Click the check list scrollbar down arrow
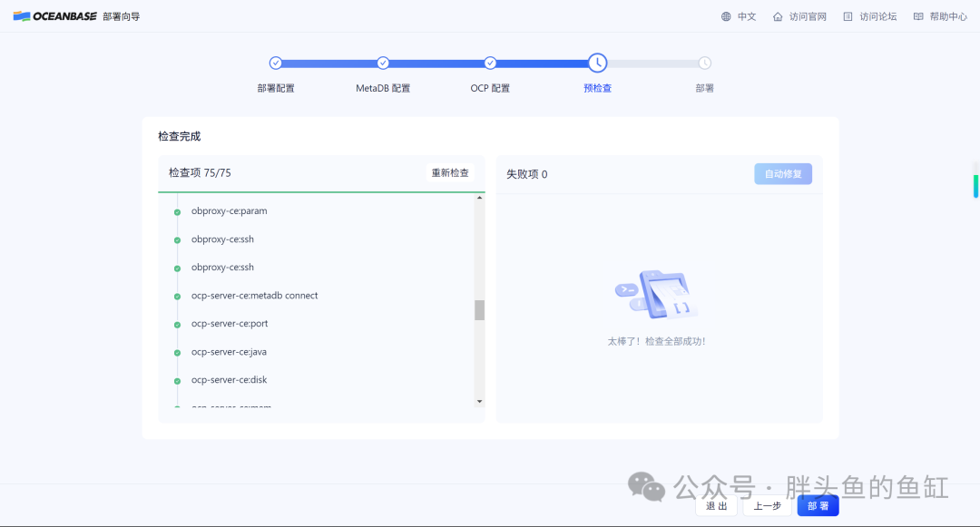 click(x=479, y=402)
